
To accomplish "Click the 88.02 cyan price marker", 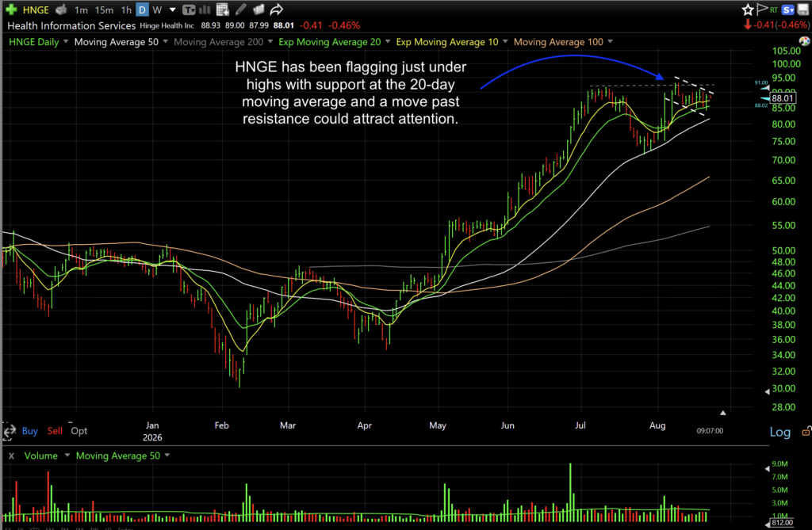I will (761, 105).
